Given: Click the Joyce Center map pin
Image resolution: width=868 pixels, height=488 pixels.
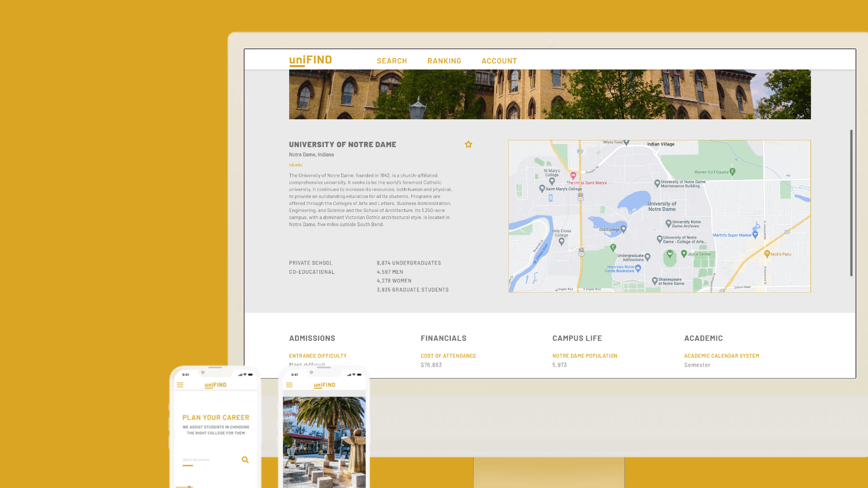Looking at the screenshot, I should click(x=684, y=253).
